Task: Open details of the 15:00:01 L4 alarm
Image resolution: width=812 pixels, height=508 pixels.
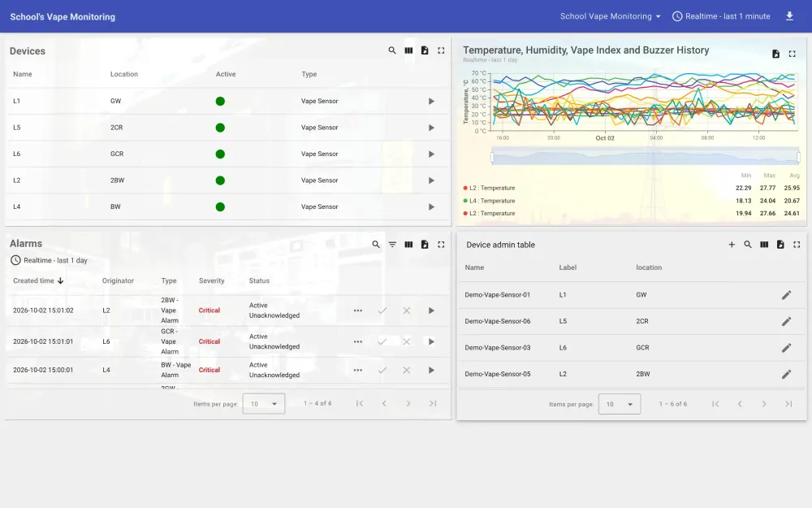Action: click(431, 370)
